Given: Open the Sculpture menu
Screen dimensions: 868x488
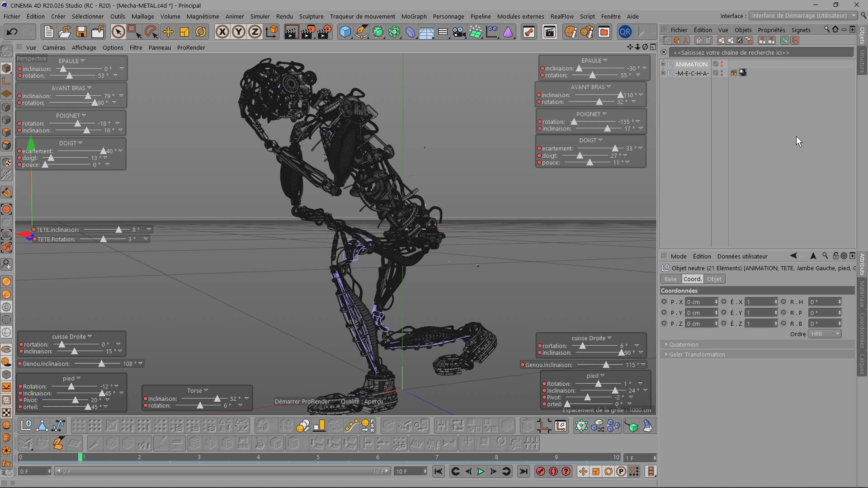Looking at the screenshot, I should coord(311,16).
